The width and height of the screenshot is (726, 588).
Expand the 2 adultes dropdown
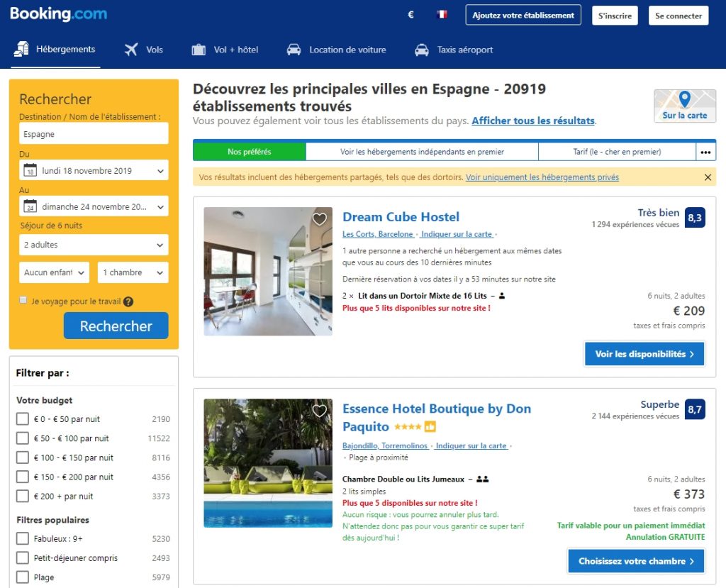pyautogui.click(x=94, y=245)
